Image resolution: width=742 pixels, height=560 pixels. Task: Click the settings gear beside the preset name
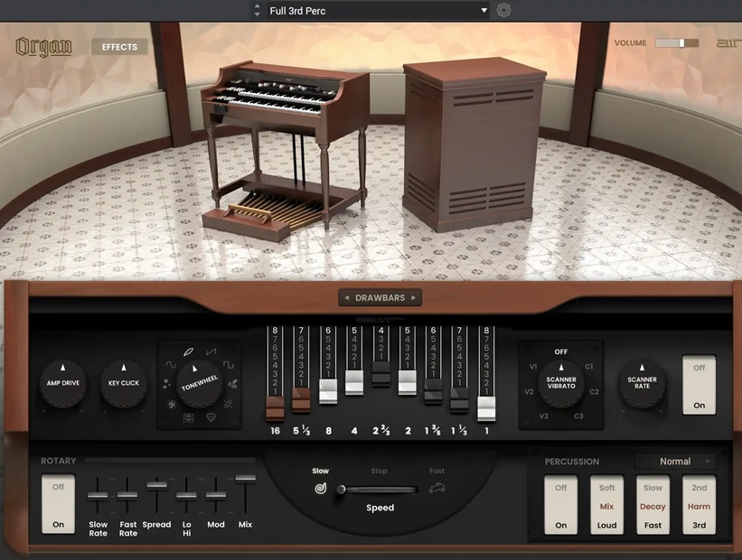click(x=503, y=10)
